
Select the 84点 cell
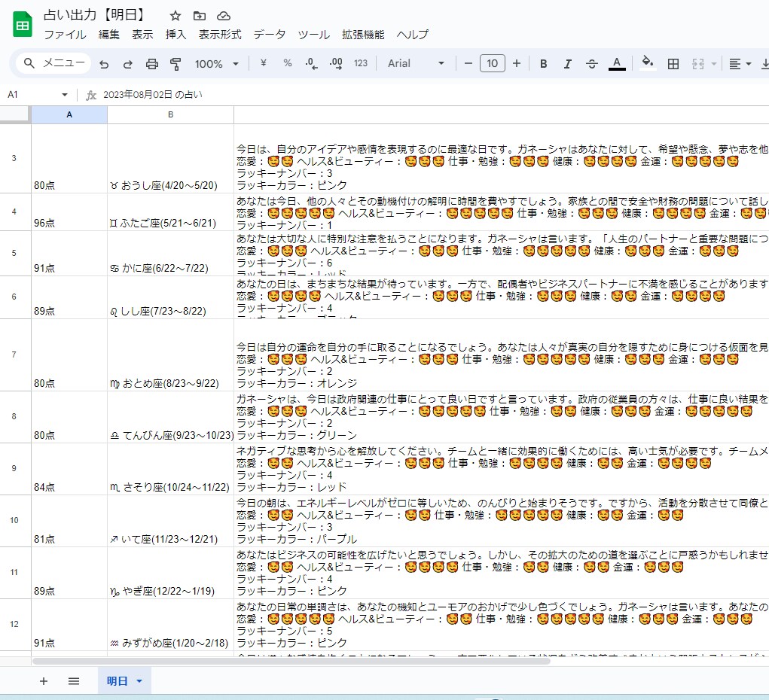click(69, 469)
